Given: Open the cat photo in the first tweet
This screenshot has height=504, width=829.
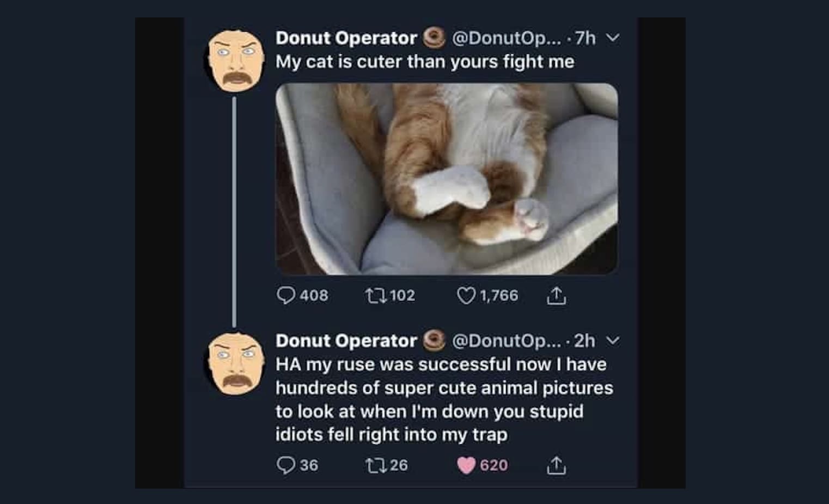Looking at the screenshot, I should 447,179.
